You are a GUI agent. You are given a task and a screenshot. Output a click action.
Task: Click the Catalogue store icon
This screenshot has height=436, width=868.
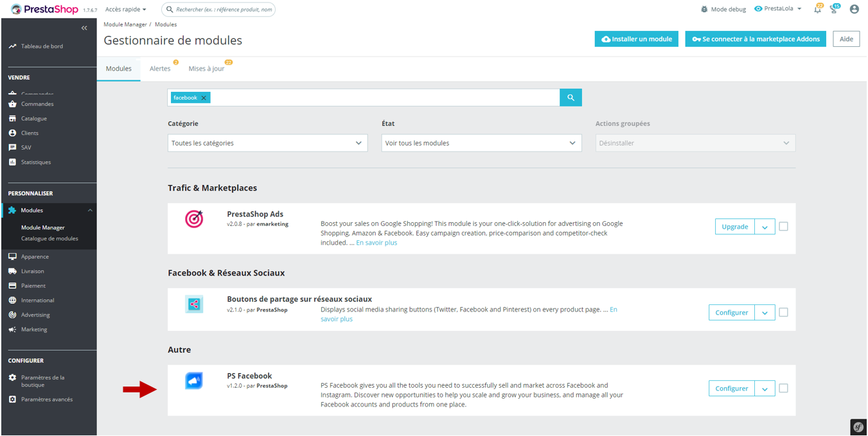(12, 119)
